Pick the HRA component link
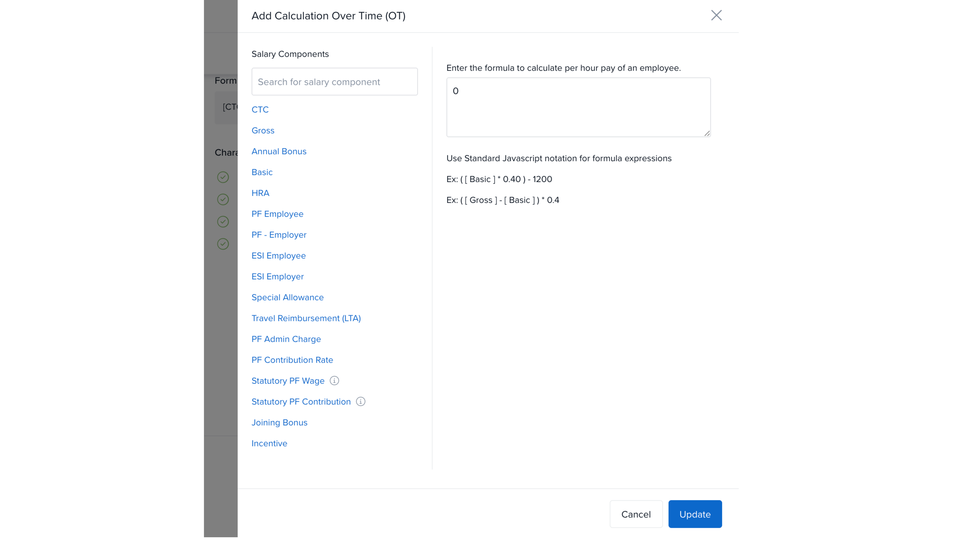Viewport: 980px width, 551px height. 260,193
